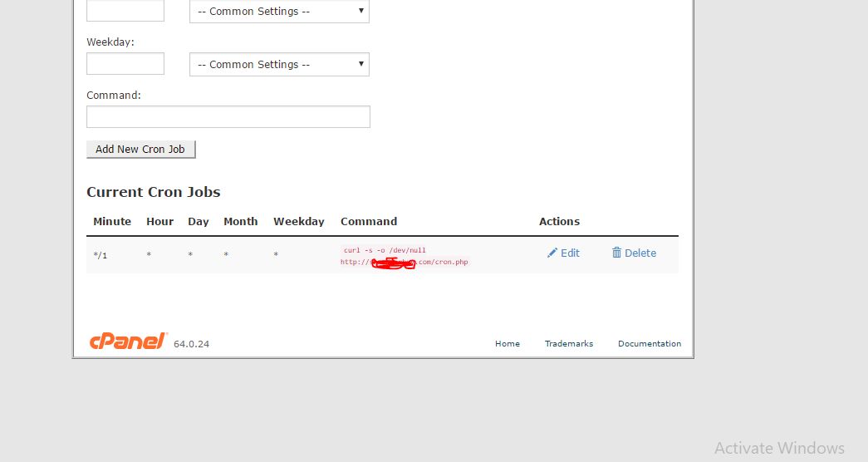Image resolution: width=868 pixels, height=462 pixels.
Task: Click the Current Cron Jobs heading
Action: click(154, 192)
